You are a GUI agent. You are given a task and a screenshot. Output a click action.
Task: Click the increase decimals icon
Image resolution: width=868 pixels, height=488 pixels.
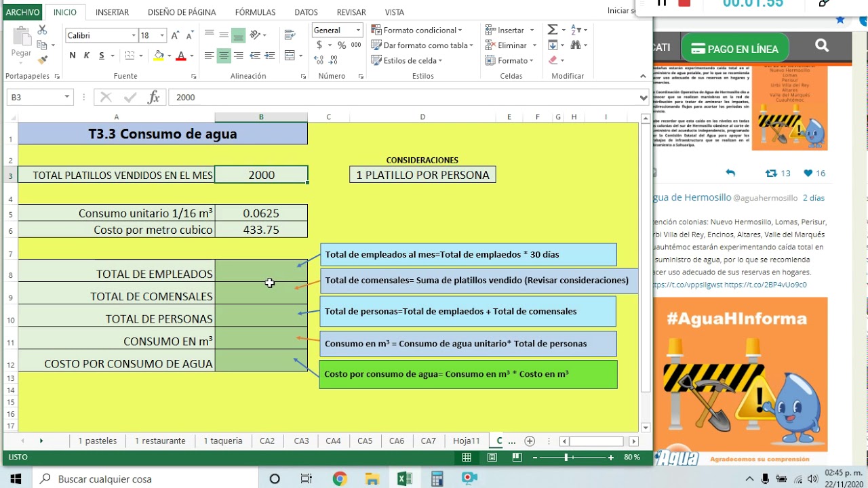tap(319, 60)
